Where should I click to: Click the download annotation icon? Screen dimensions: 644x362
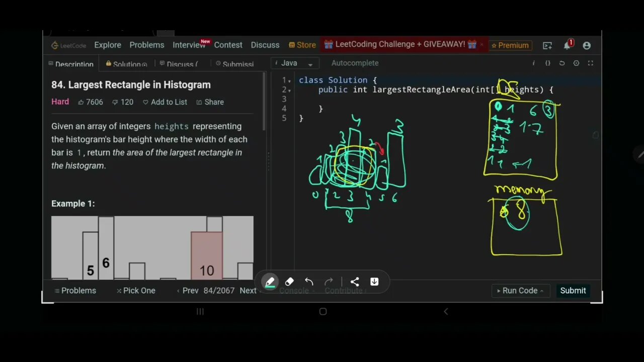pyautogui.click(x=374, y=282)
